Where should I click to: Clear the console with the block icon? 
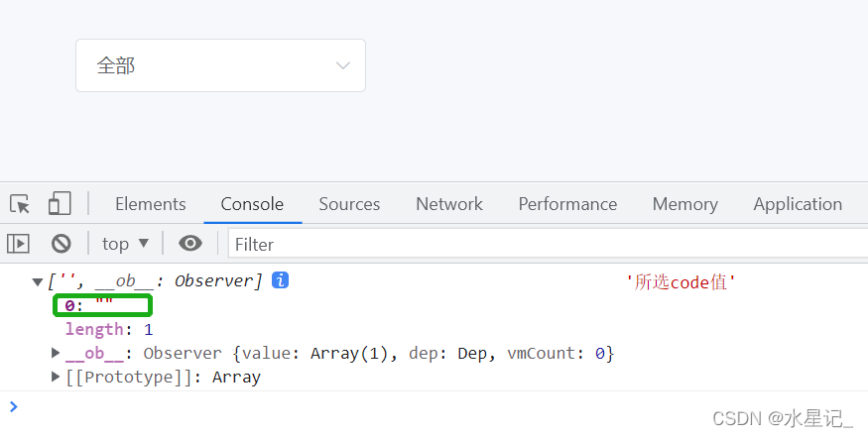62,243
